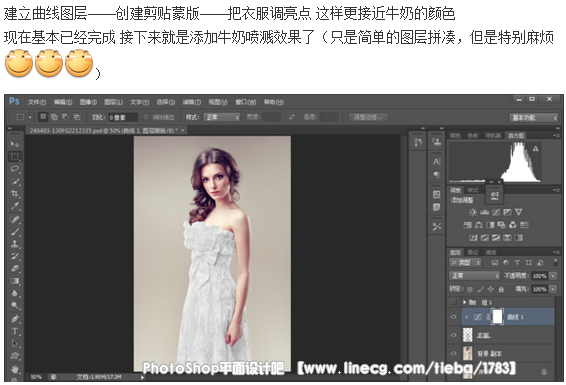566x385 pixels.
Task: Select the Rectangular Marquee tool in toolbox
Action: click(14, 156)
